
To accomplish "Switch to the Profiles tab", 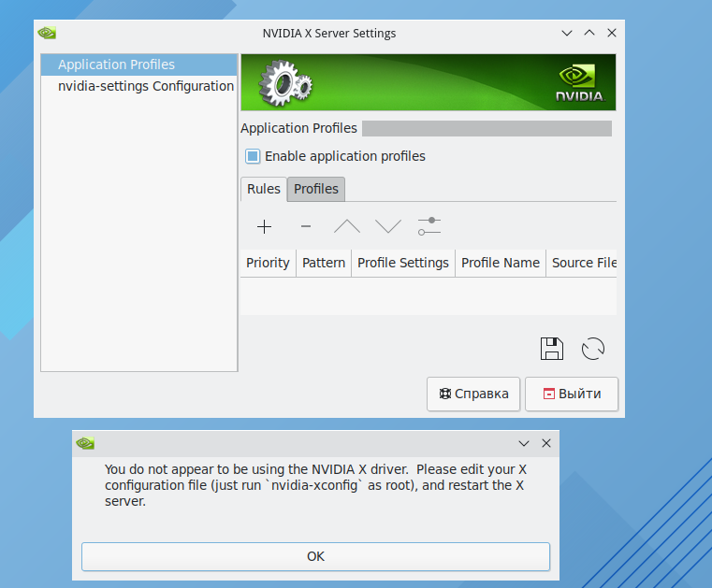I will click(316, 189).
